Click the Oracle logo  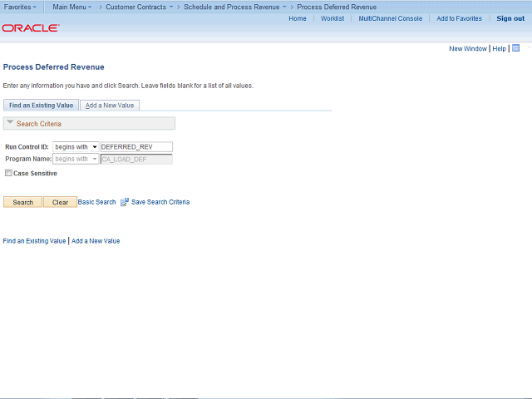point(31,28)
